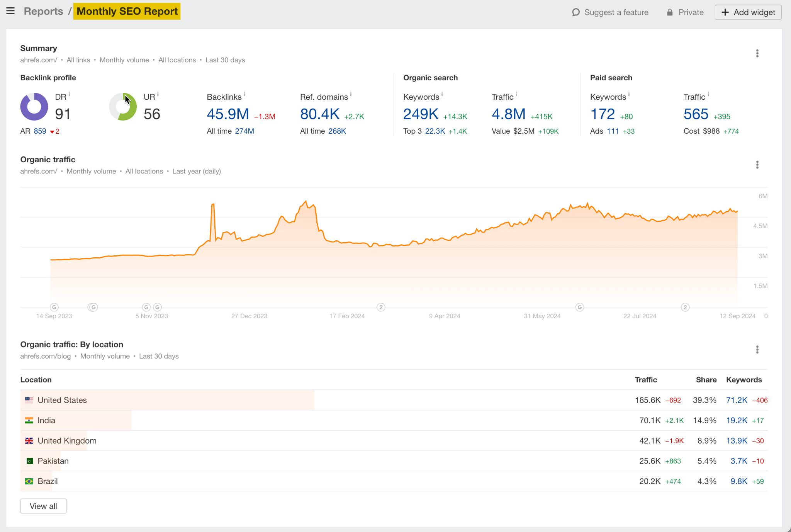This screenshot has height=532, width=791.
Task: Open Organic traffic widget three-dot options
Action: tap(757, 164)
